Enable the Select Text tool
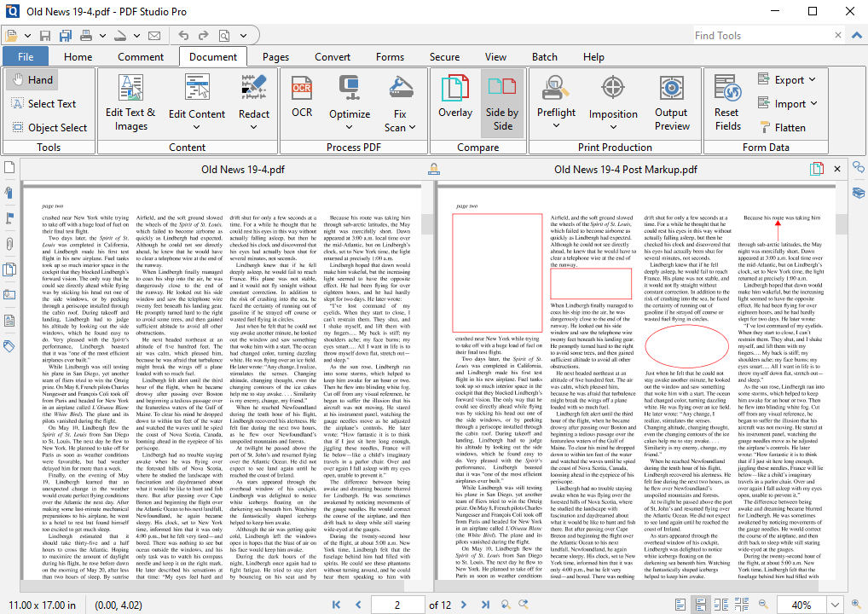Screen dimensions: 868x614 pos(43,103)
